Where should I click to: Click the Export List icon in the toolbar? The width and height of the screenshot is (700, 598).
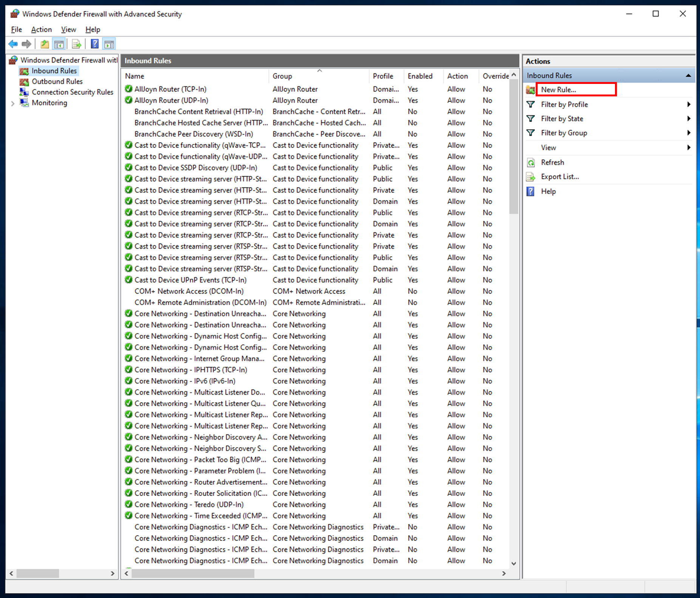tap(77, 44)
